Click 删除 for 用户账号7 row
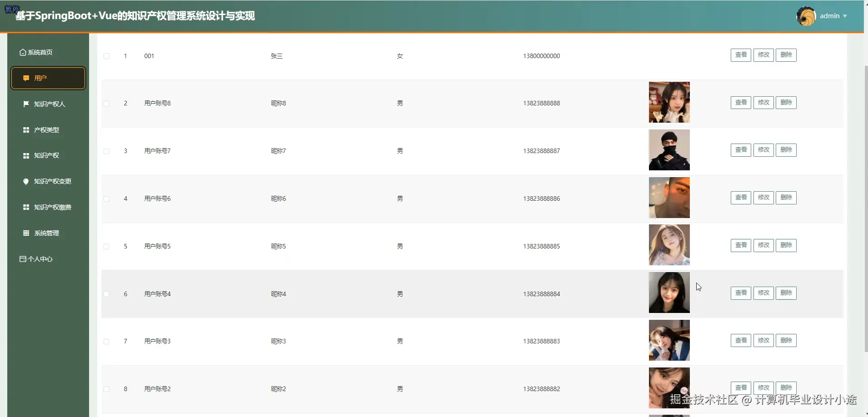868x417 pixels. [x=786, y=150]
